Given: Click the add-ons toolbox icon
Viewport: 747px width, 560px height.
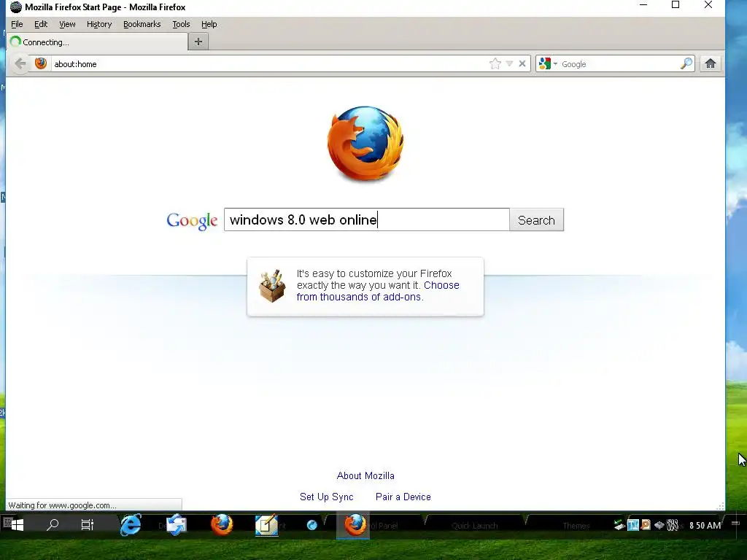Looking at the screenshot, I should pyautogui.click(x=272, y=286).
